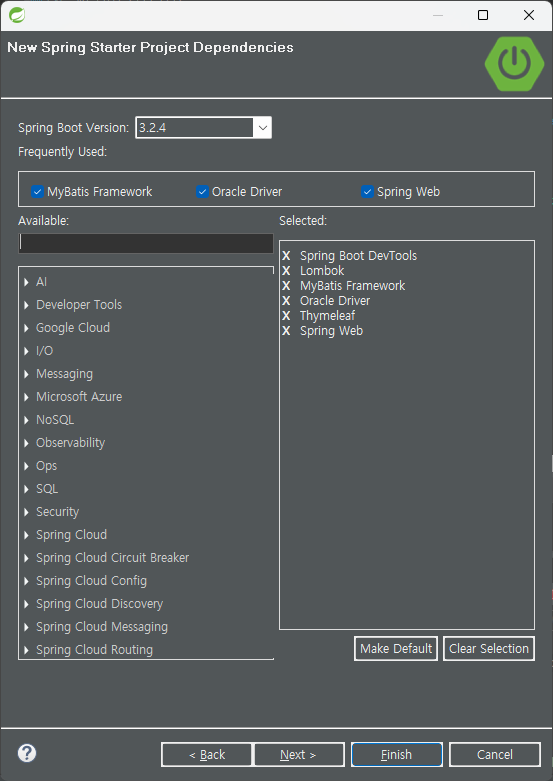Focus the Available dependencies search field
553x781 pixels.
146,243
